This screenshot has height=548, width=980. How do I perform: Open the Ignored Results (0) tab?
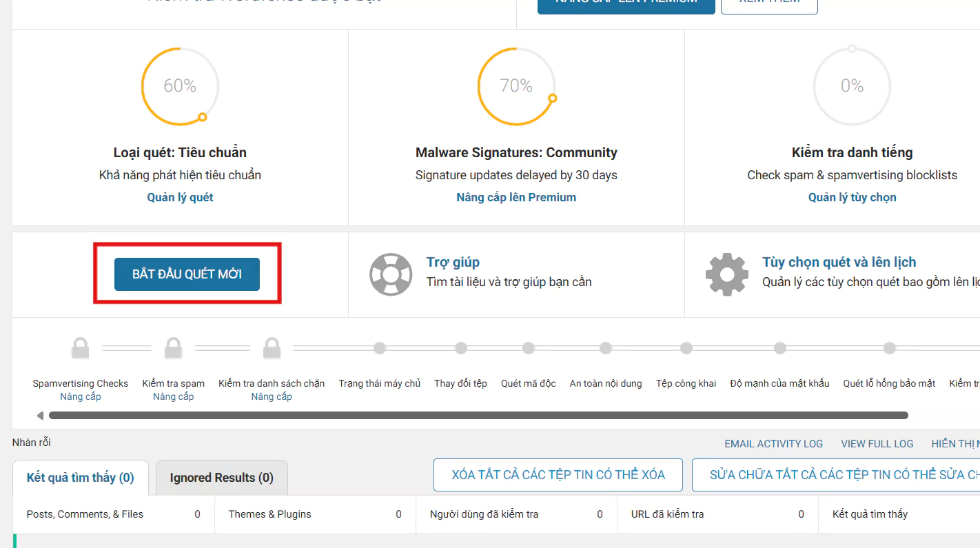click(x=222, y=478)
